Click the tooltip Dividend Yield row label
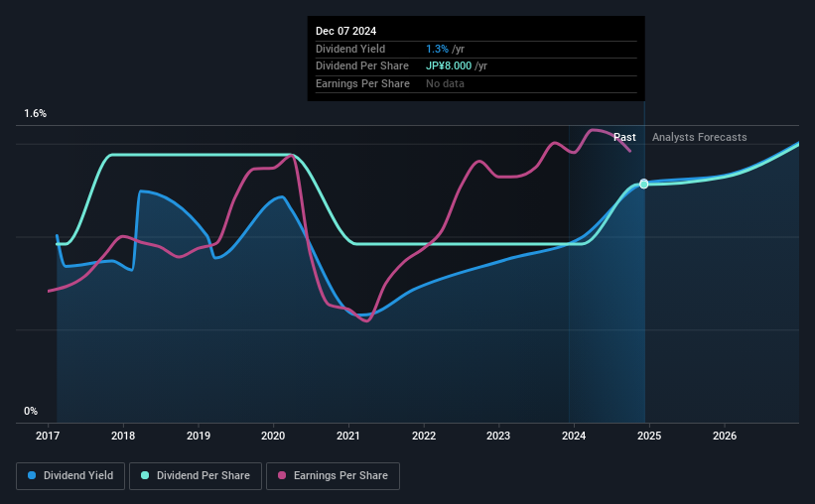The image size is (815, 504). coord(350,49)
